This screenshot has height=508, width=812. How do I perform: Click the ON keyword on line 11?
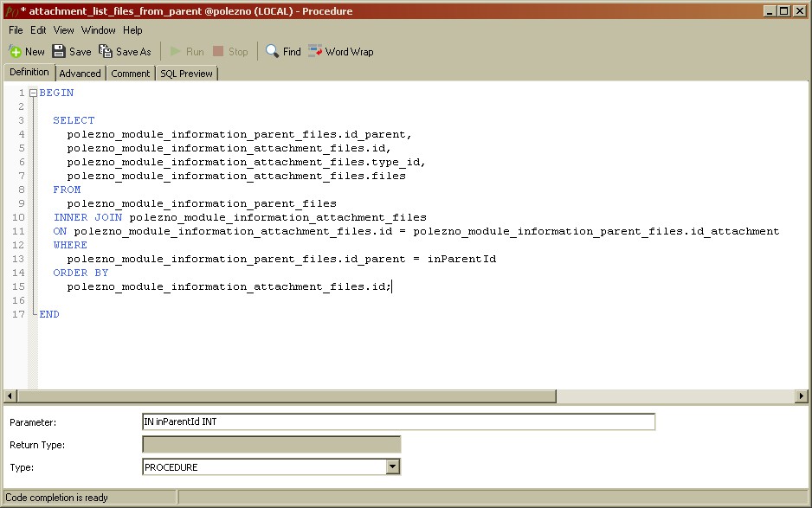pos(60,231)
